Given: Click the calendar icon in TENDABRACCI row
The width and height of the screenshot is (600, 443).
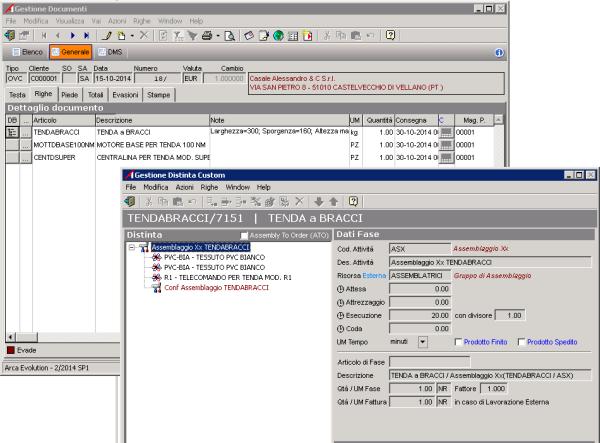Looking at the screenshot, I should (x=446, y=132).
